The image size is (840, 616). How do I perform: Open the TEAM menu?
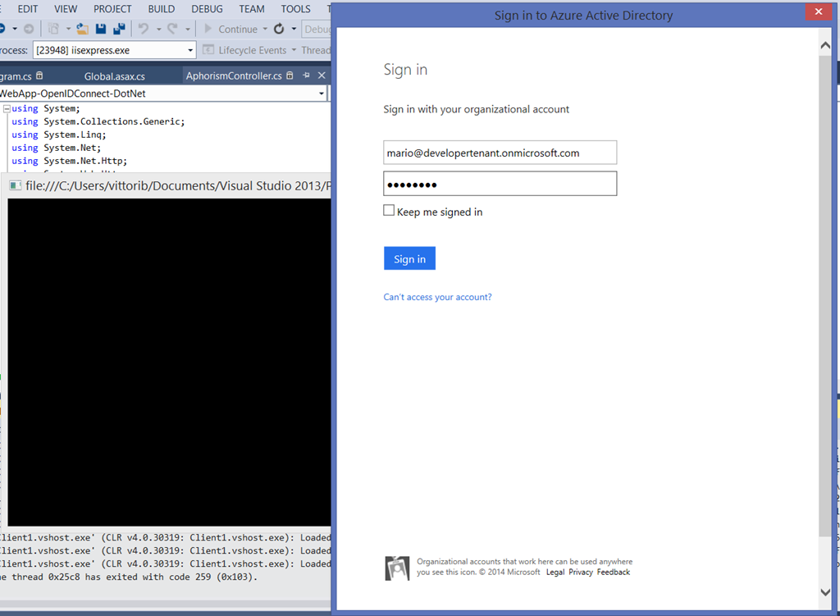(252, 9)
